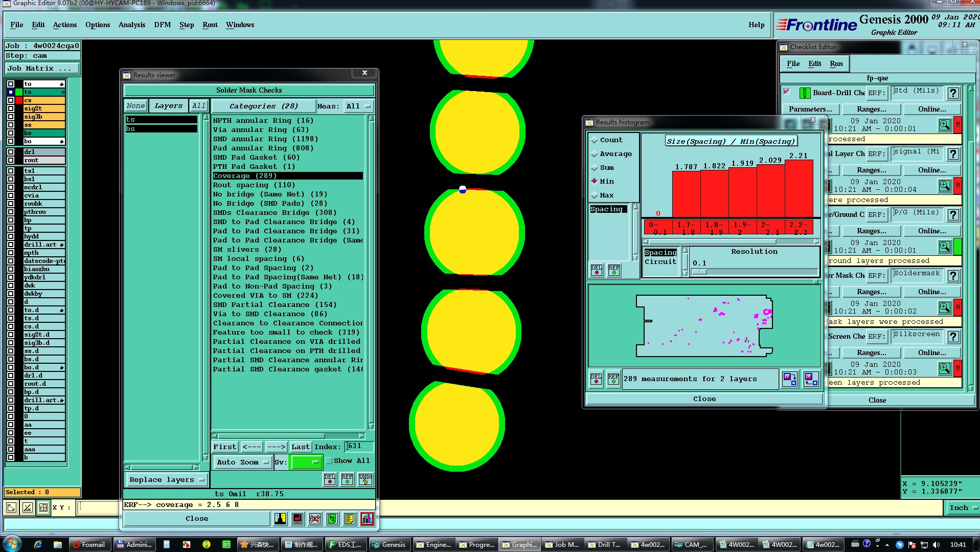This screenshot has height=552, width=980.
Task: Open the Sv green severity dropdown
Action: coord(306,462)
